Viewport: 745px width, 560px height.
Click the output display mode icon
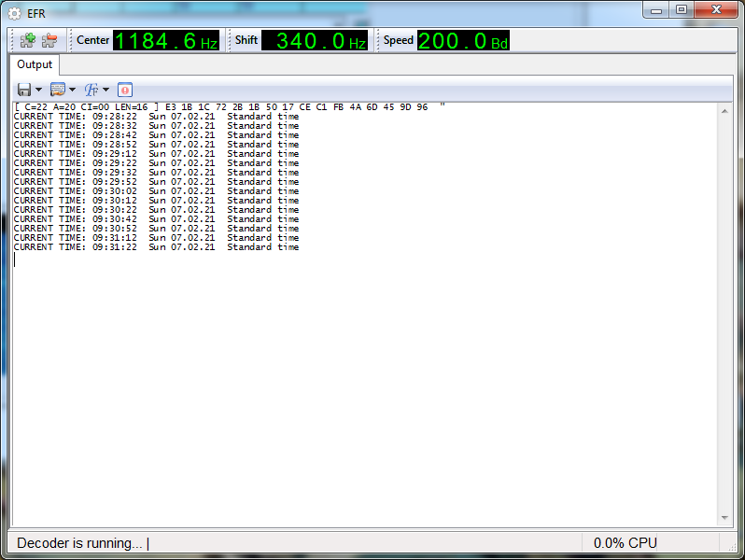pos(58,90)
